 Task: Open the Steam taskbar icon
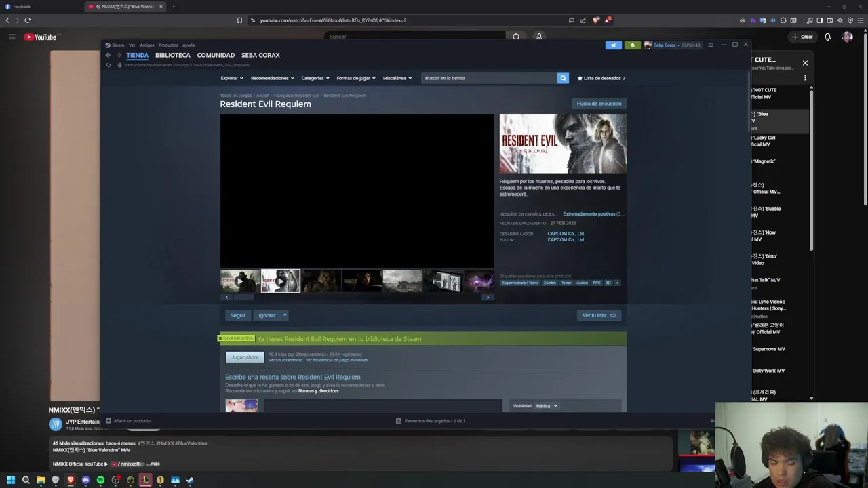[x=190, y=480]
